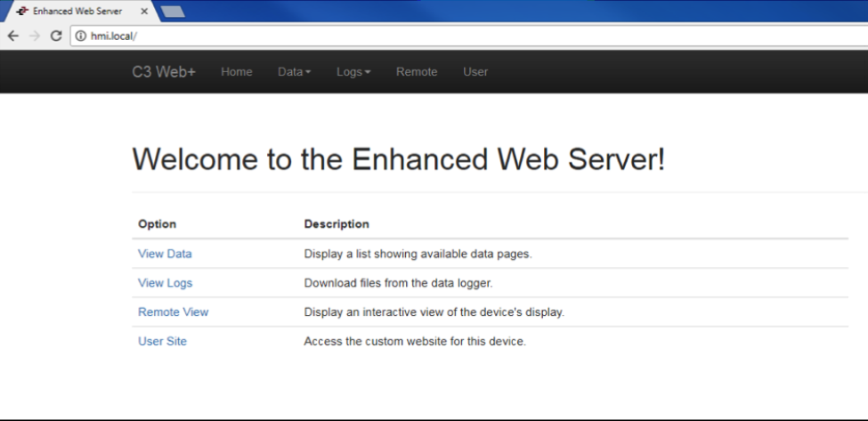
Task: Open the View Logs link
Action: coord(165,283)
